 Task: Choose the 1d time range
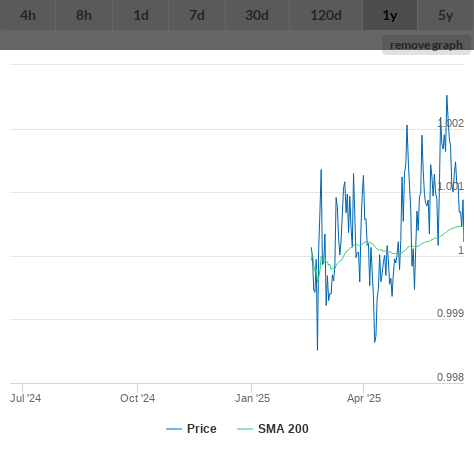(x=141, y=15)
